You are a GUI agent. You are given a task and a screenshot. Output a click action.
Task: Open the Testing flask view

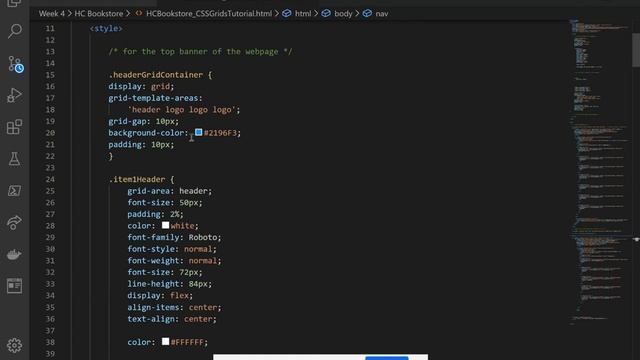tap(15, 159)
